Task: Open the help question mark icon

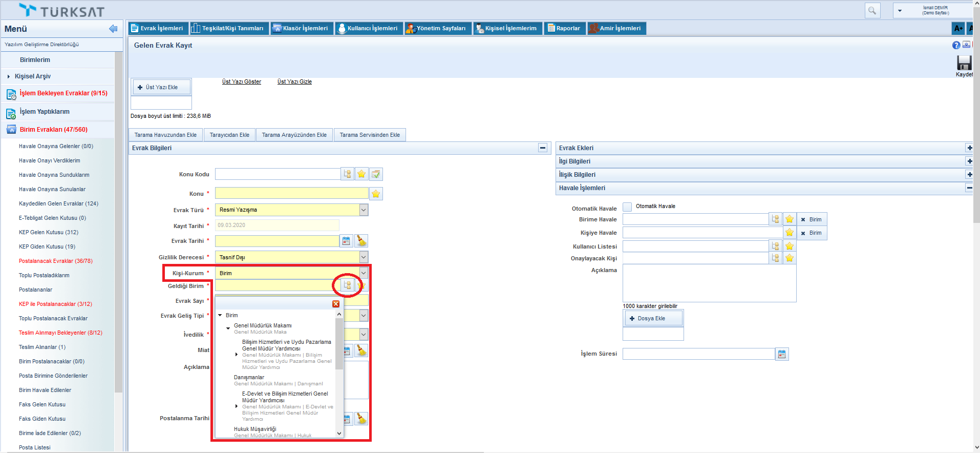Action: coord(956,45)
